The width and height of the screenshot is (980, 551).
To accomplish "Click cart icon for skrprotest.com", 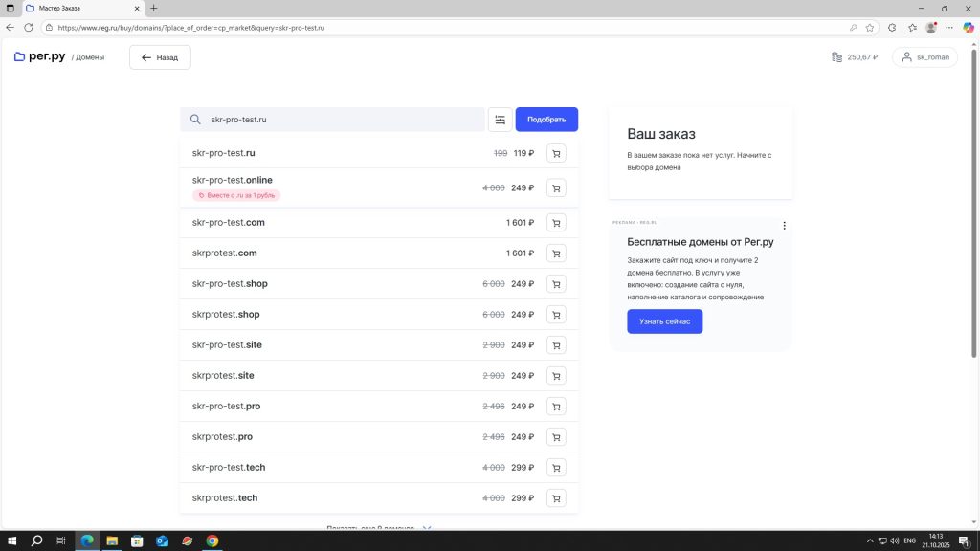I will click(556, 253).
